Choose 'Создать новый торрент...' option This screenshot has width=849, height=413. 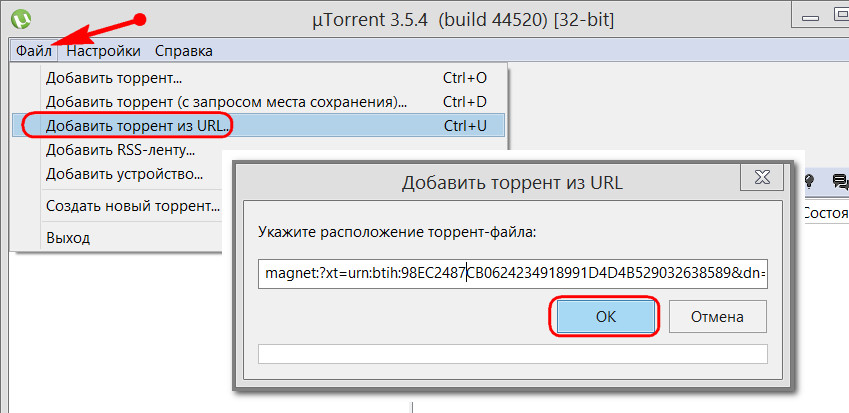click(133, 206)
